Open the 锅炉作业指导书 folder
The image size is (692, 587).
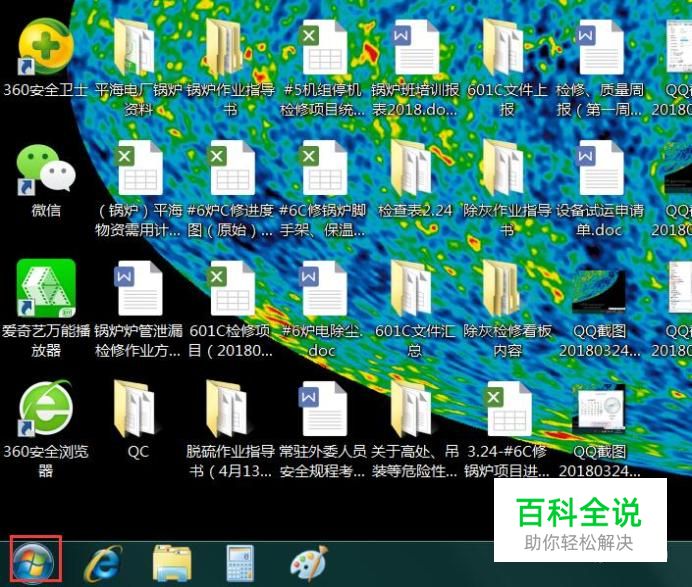click(224, 48)
